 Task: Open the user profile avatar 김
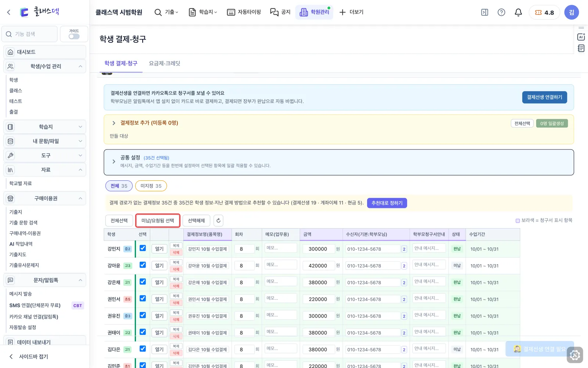[571, 12]
